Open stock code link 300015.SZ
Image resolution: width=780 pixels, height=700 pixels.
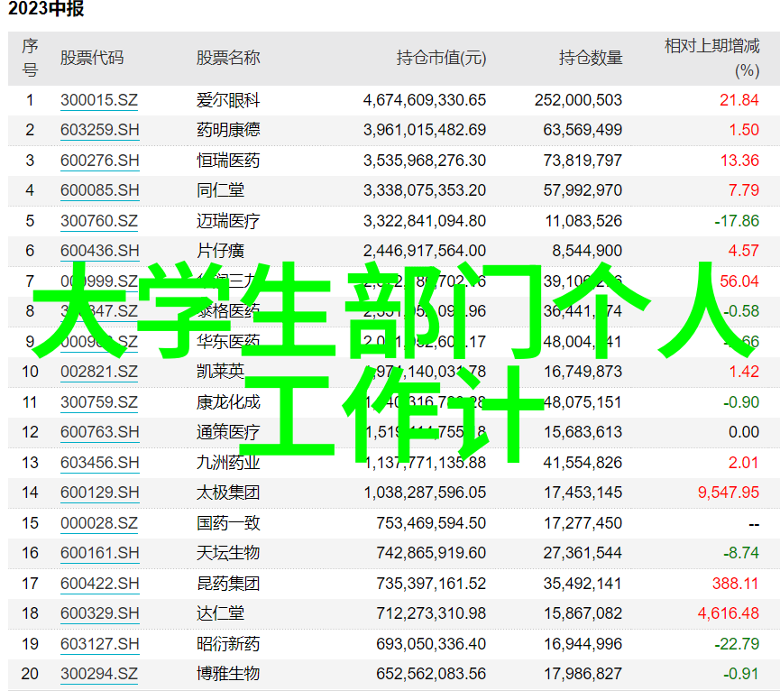(99, 100)
